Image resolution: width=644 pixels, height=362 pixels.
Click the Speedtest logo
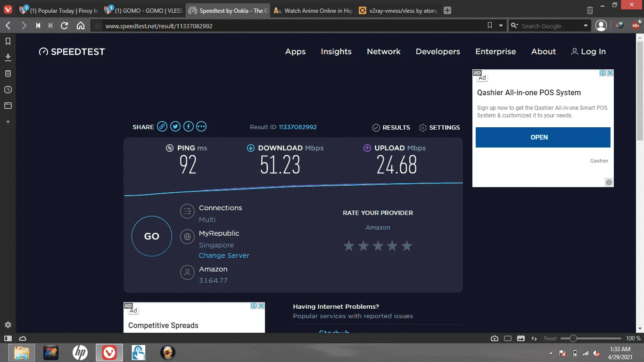(72, 51)
